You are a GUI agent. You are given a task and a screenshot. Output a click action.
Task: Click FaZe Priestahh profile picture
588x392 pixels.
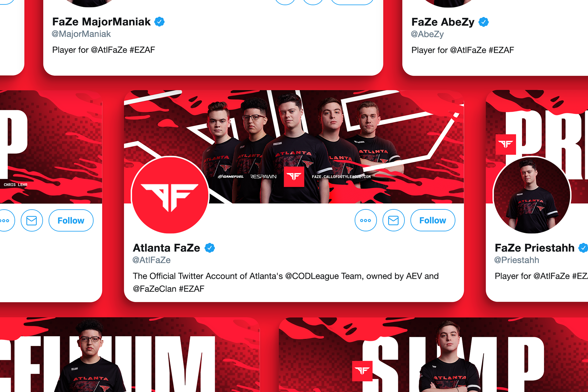pyautogui.click(x=532, y=195)
